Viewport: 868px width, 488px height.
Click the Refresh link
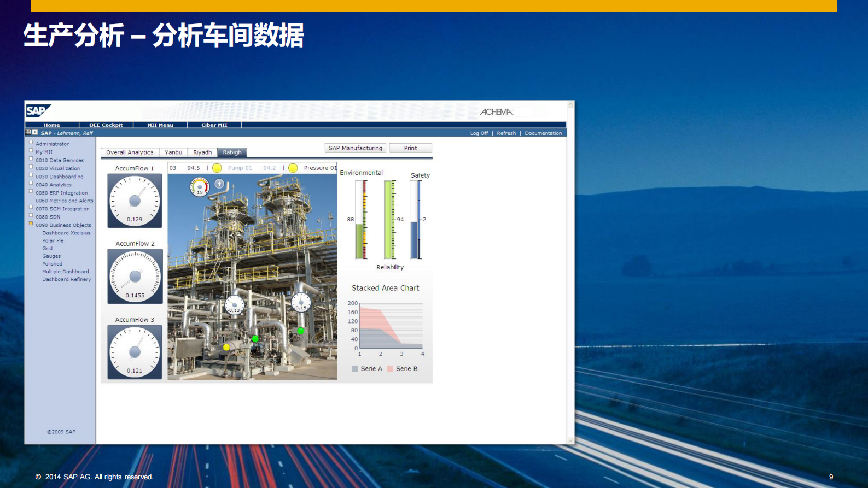pyautogui.click(x=506, y=133)
